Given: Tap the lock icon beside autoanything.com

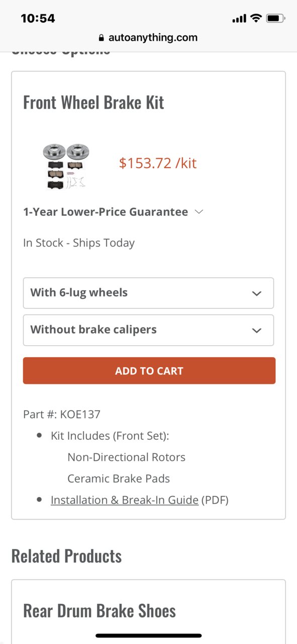Looking at the screenshot, I should (x=101, y=38).
